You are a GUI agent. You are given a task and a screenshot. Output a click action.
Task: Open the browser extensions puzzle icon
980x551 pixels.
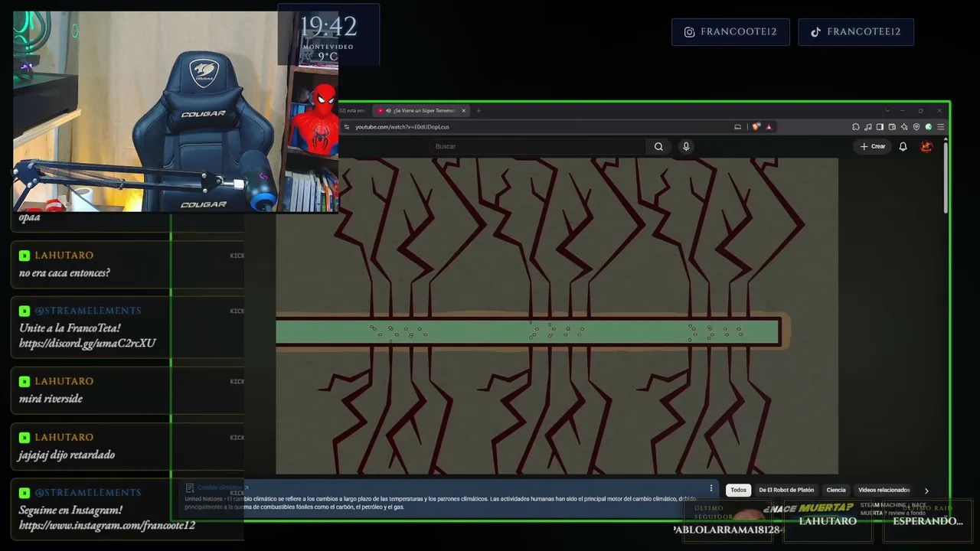(x=856, y=127)
